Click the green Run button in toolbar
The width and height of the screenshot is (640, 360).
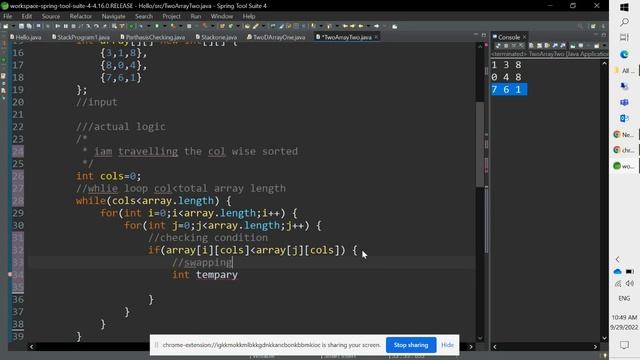coord(157,26)
